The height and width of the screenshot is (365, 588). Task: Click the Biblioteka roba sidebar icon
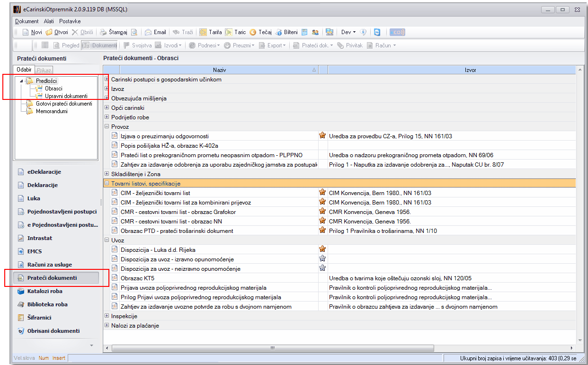[20, 304]
